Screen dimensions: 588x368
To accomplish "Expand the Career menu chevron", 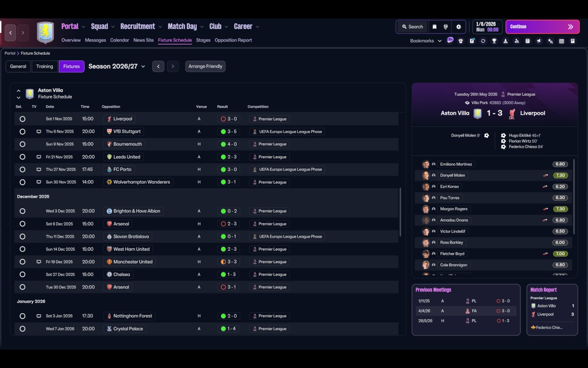I will [257, 27].
